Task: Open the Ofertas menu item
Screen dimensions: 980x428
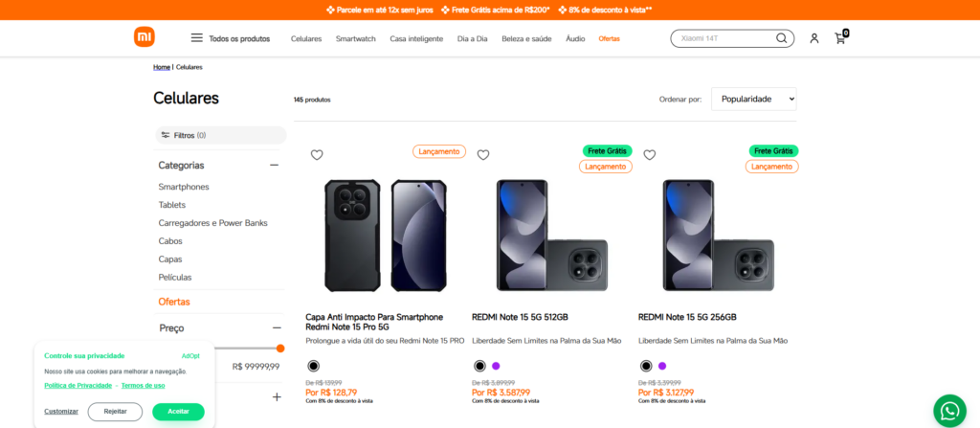Action: [x=609, y=38]
